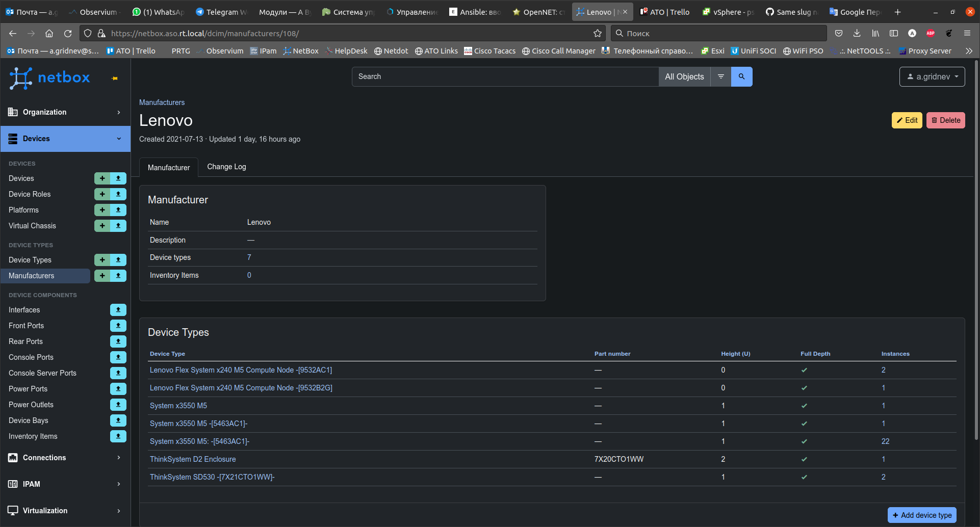Image resolution: width=980 pixels, height=527 pixels.
Task: Add a new device via green plus icon
Action: tap(102, 178)
